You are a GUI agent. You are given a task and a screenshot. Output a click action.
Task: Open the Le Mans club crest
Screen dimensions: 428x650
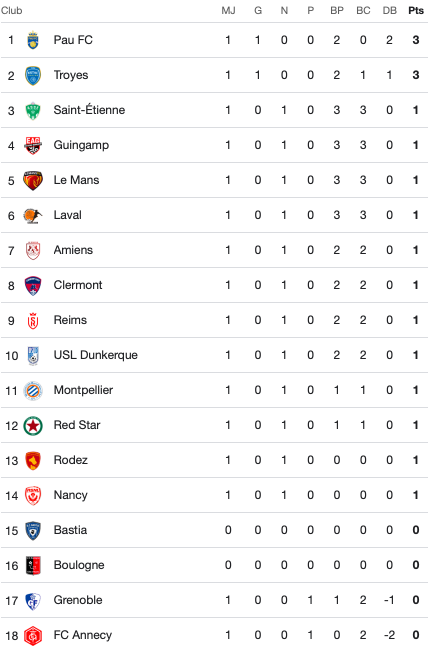[33, 180]
